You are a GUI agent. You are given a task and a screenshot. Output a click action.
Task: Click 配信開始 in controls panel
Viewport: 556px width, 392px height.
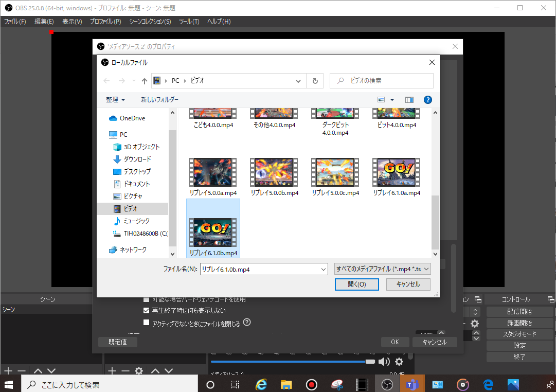tap(519, 311)
